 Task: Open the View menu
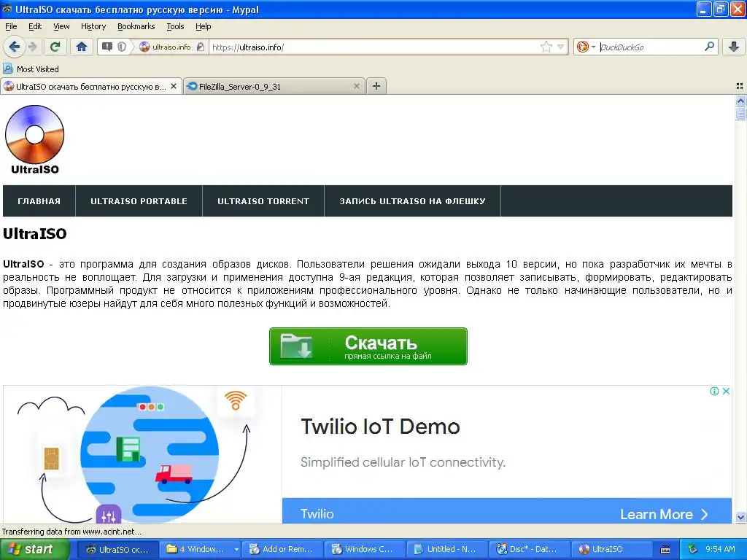(61, 26)
